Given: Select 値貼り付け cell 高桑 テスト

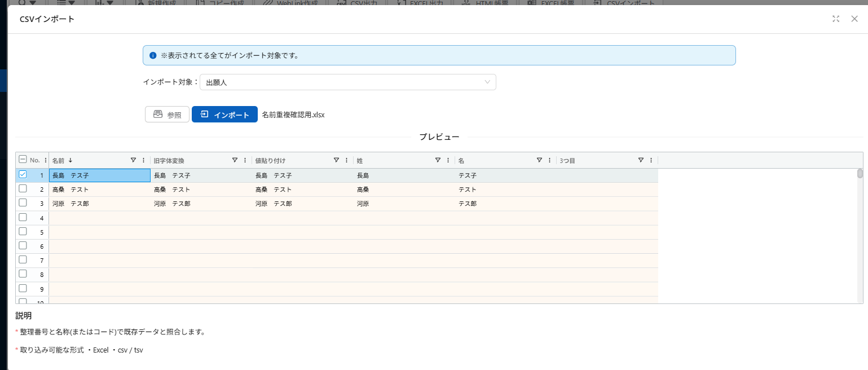Looking at the screenshot, I should [303, 190].
